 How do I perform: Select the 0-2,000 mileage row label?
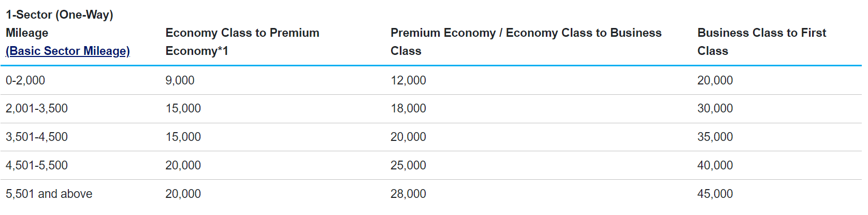point(25,80)
